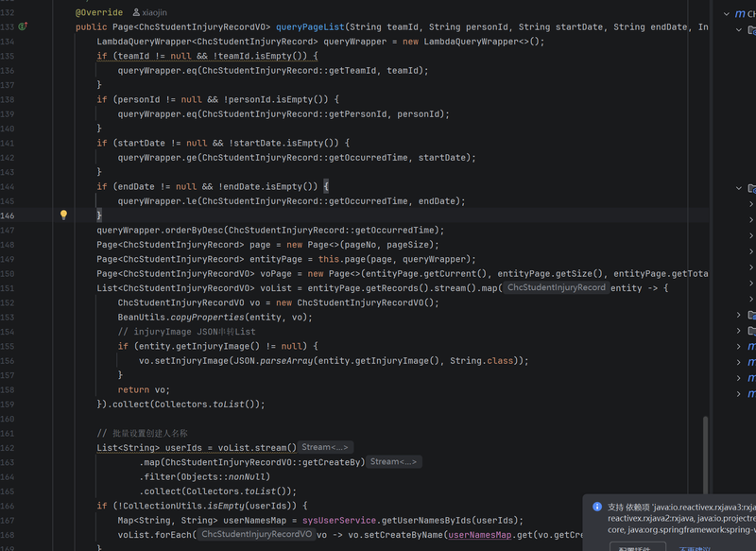Click the ChcStudentInjuryRecordVO hint before vo ->
756x551 pixels.
pyautogui.click(x=256, y=534)
